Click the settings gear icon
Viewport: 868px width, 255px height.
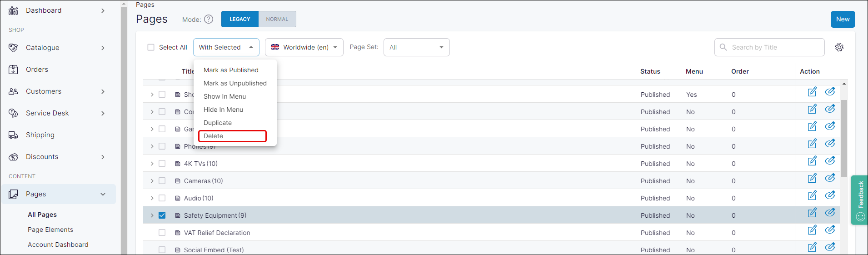[x=839, y=47]
